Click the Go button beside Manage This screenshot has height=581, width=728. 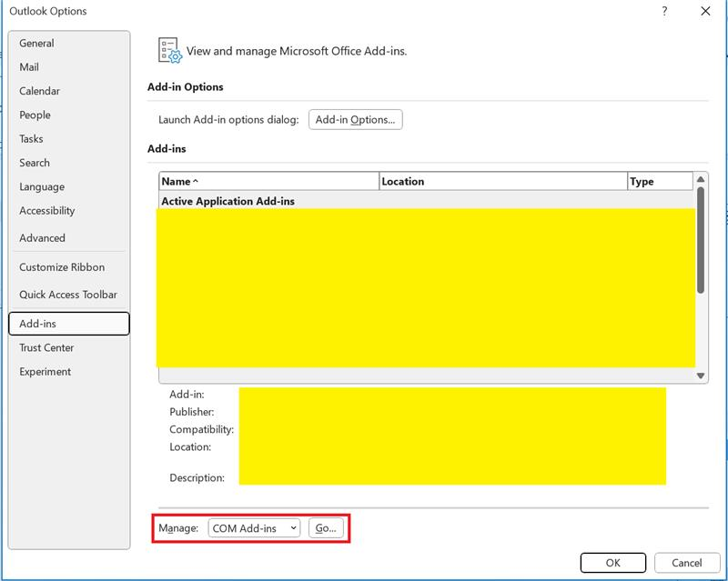[326, 528]
